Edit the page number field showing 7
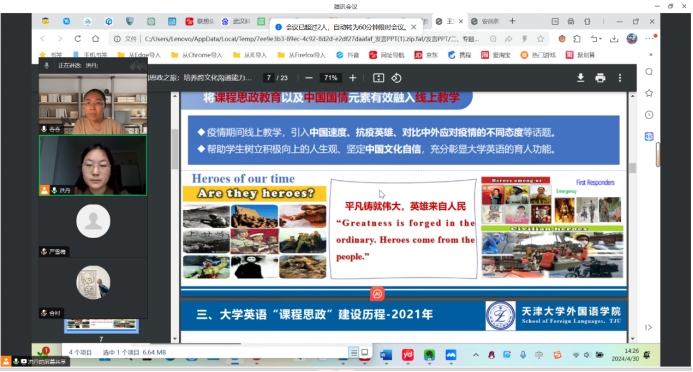 (x=269, y=78)
